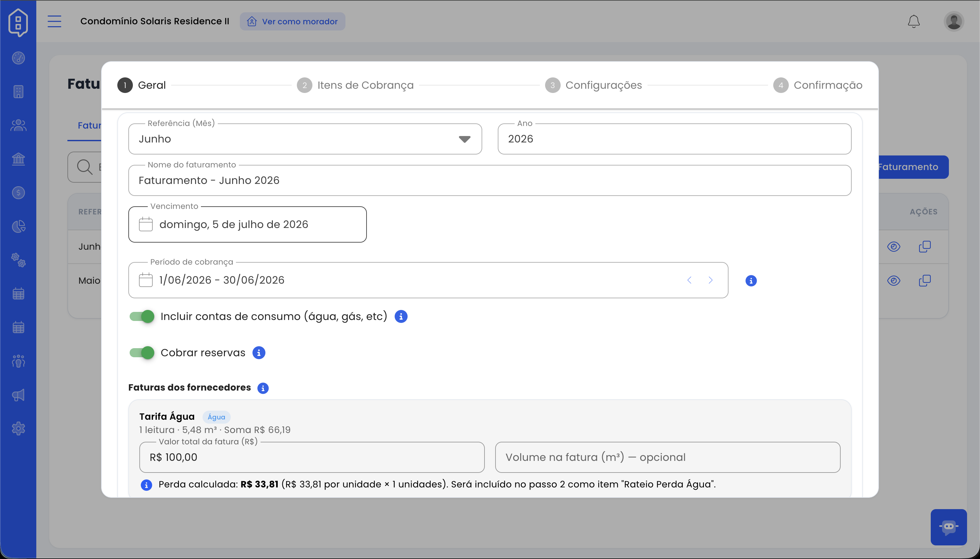Select the Faturamento tab behind the dialog
This screenshot has height=559, width=980.
(89, 126)
